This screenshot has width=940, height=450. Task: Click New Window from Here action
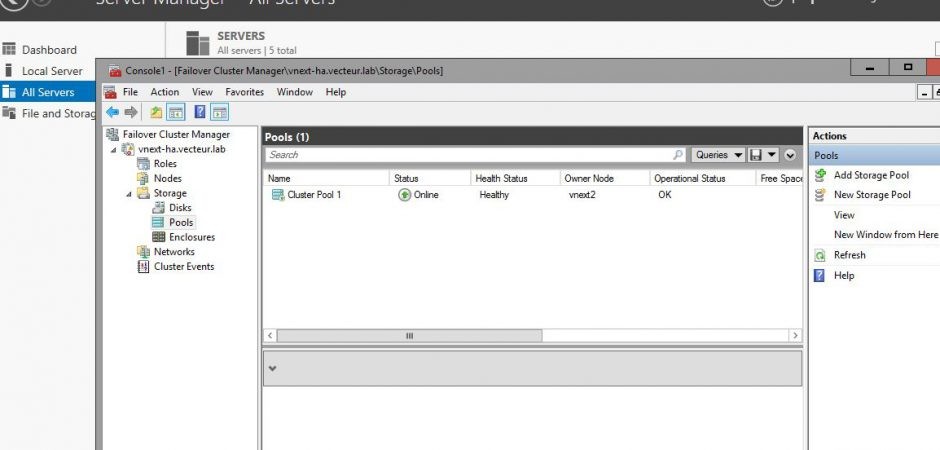point(885,235)
